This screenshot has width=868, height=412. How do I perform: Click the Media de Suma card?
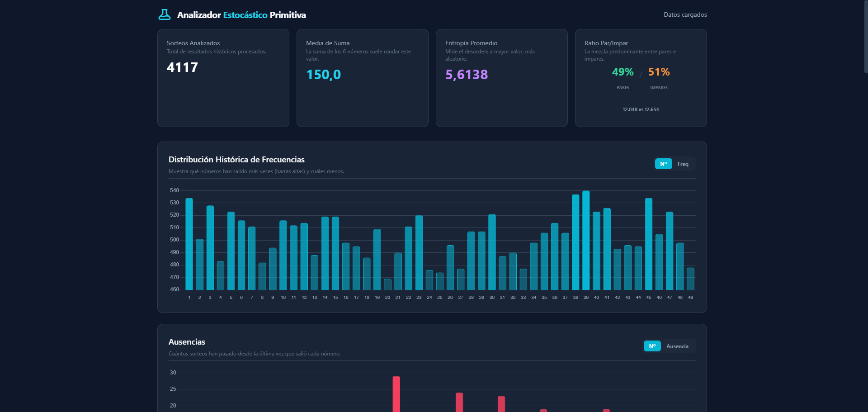(362, 78)
